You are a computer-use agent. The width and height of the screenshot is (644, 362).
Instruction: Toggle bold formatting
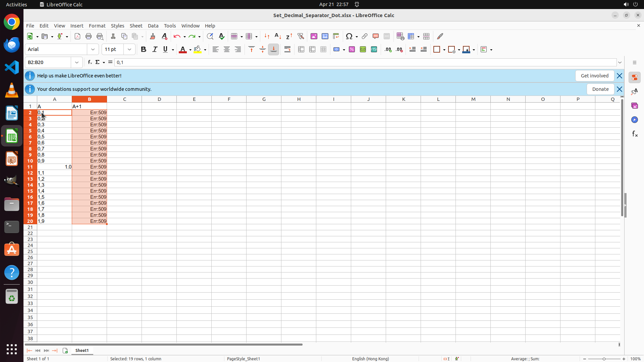[x=144, y=50]
